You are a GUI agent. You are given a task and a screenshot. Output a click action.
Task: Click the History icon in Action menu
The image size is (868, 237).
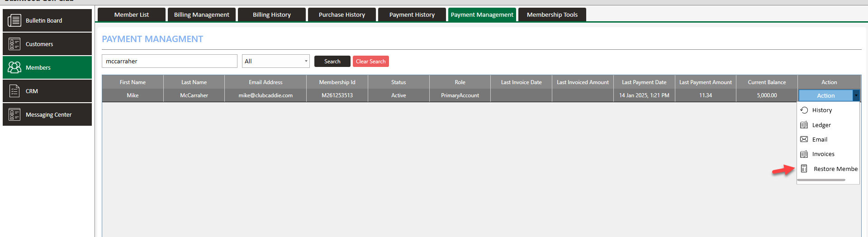pyautogui.click(x=804, y=110)
